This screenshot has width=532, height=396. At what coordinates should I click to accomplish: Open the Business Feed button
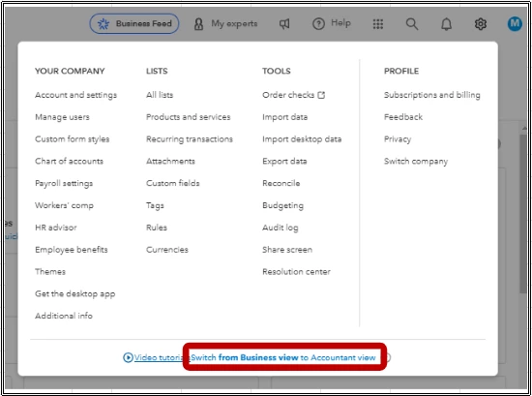(134, 24)
